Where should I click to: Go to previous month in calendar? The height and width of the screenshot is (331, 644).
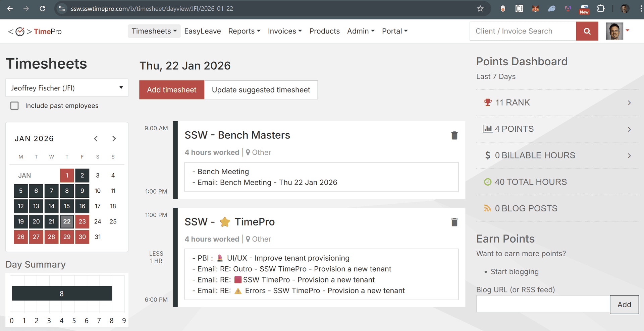click(96, 139)
